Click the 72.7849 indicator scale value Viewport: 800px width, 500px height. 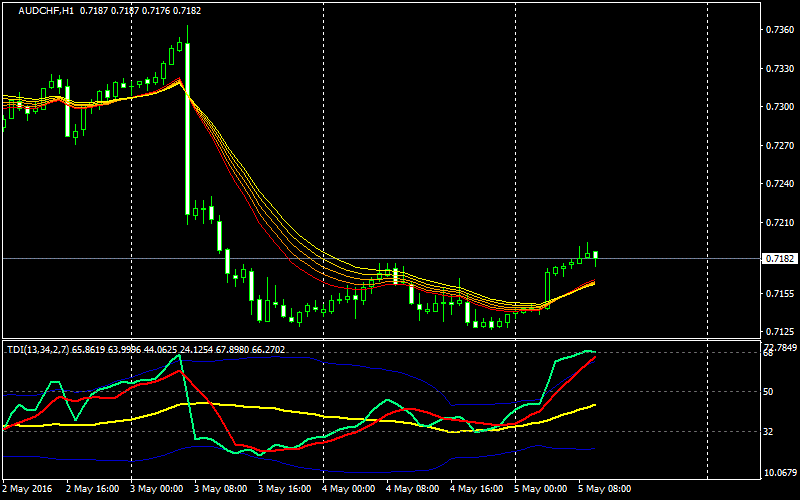click(x=780, y=347)
